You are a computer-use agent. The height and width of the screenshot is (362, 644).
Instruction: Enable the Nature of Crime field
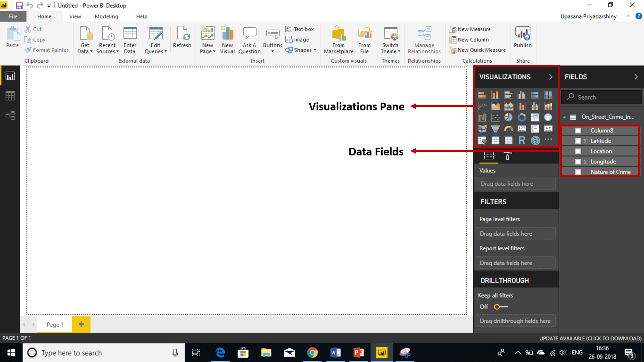[x=578, y=172]
